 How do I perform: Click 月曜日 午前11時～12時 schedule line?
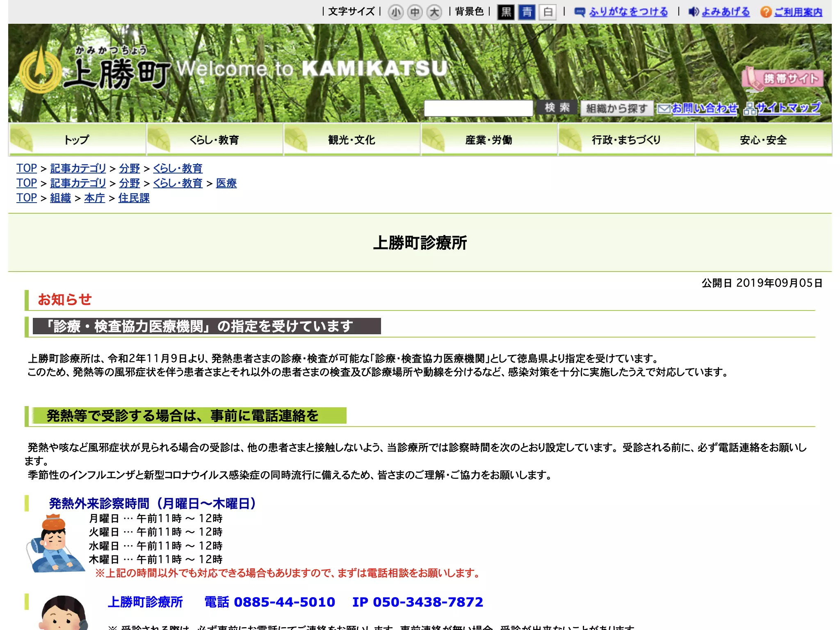[x=156, y=518]
